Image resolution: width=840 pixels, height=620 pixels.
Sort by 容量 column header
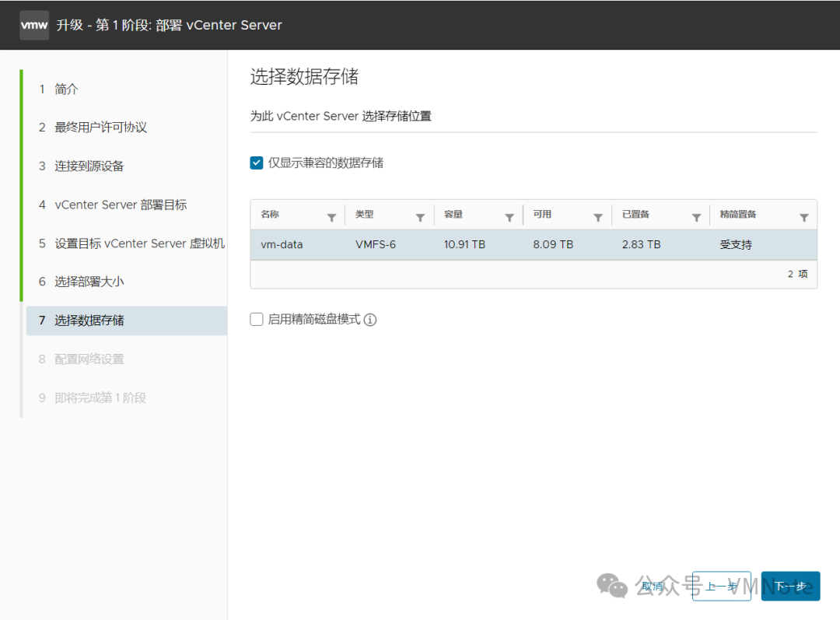coord(453,215)
